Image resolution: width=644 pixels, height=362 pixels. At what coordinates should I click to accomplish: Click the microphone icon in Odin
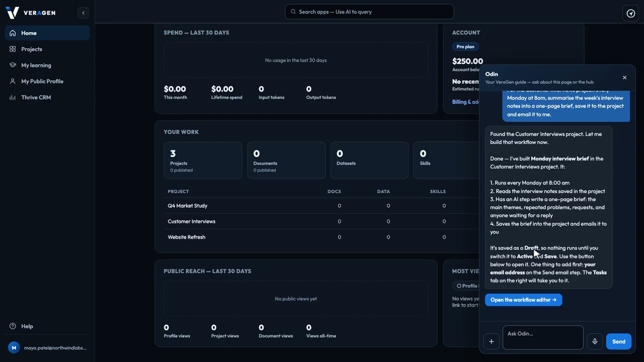click(595, 341)
